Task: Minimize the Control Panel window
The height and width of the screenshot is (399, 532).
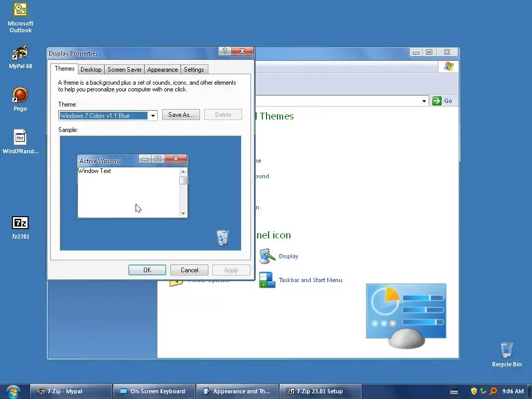Action: pyautogui.click(x=416, y=52)
